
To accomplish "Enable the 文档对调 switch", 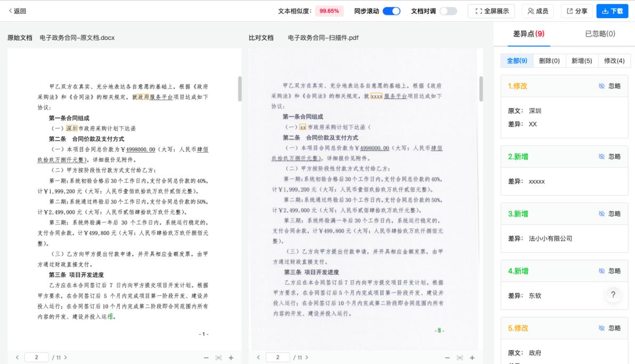I will [449, 11].
